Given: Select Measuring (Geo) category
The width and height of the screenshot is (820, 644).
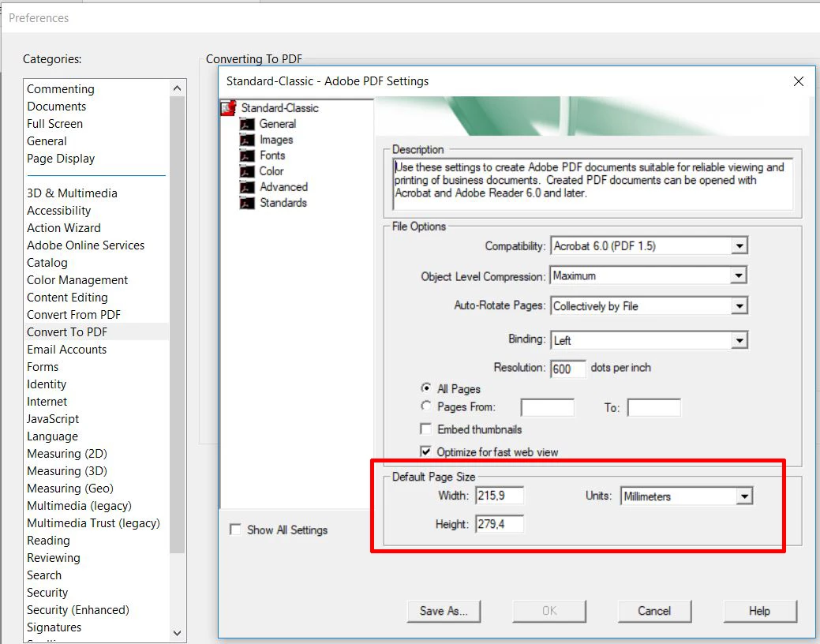Looking at the screenshot, I should pyautogui.click(x=70, y=488).
